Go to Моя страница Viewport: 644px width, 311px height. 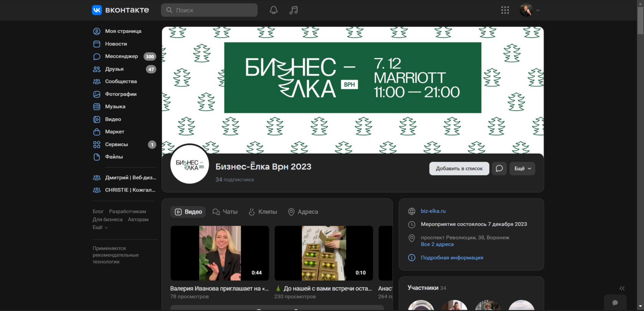click(x=123, y=31)
